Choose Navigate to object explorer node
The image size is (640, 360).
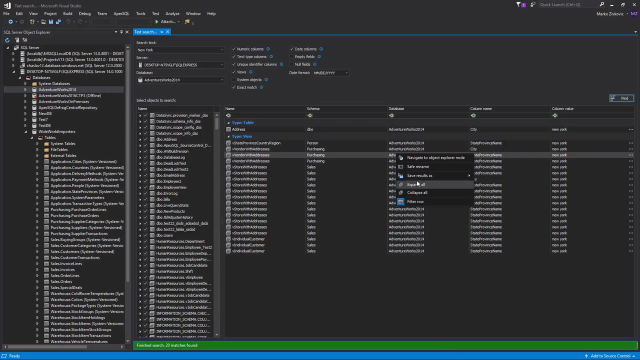[x=436, y=158]
